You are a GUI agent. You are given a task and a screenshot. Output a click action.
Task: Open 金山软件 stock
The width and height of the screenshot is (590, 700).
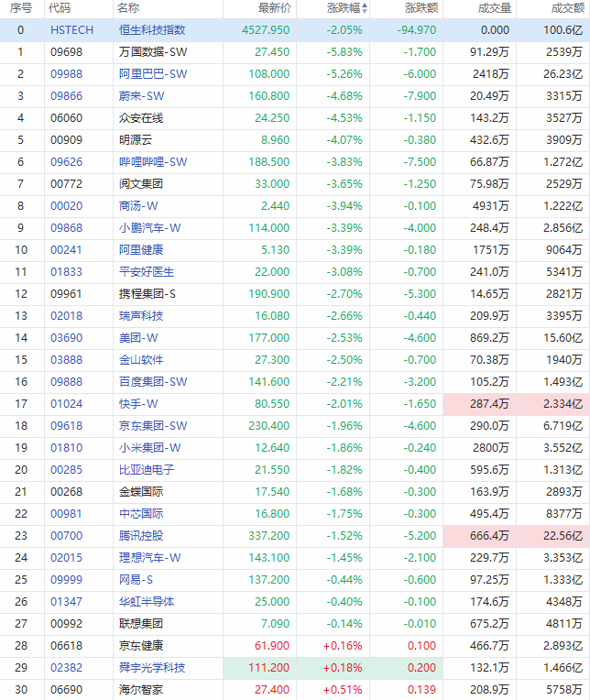tap(141, 359)
